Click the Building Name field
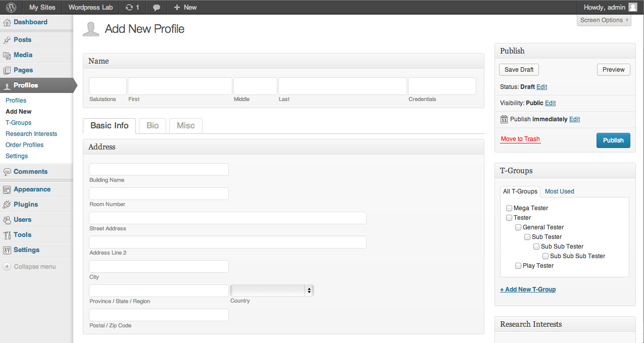The image size is (644, 343). point(159,170)
